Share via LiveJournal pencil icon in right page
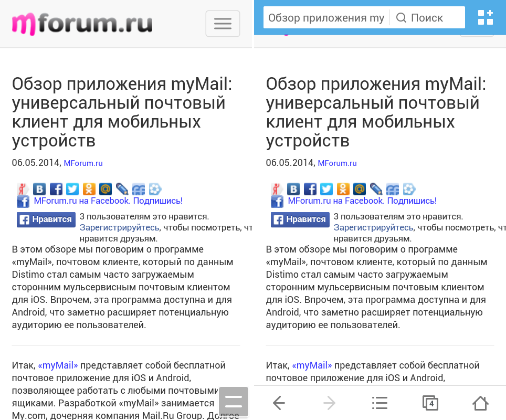This screenshot has width=506, height=420. click(376, 189)
